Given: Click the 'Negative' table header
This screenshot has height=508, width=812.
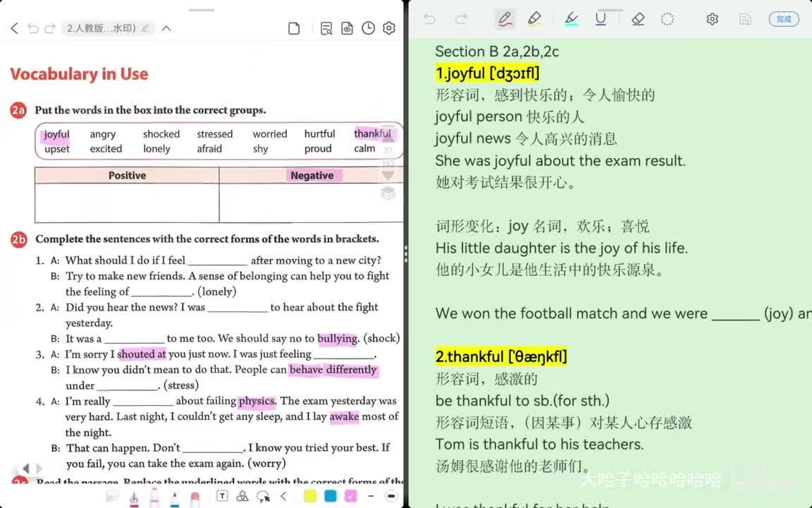Looking at the screenshot, I should (x=312, y=175).
